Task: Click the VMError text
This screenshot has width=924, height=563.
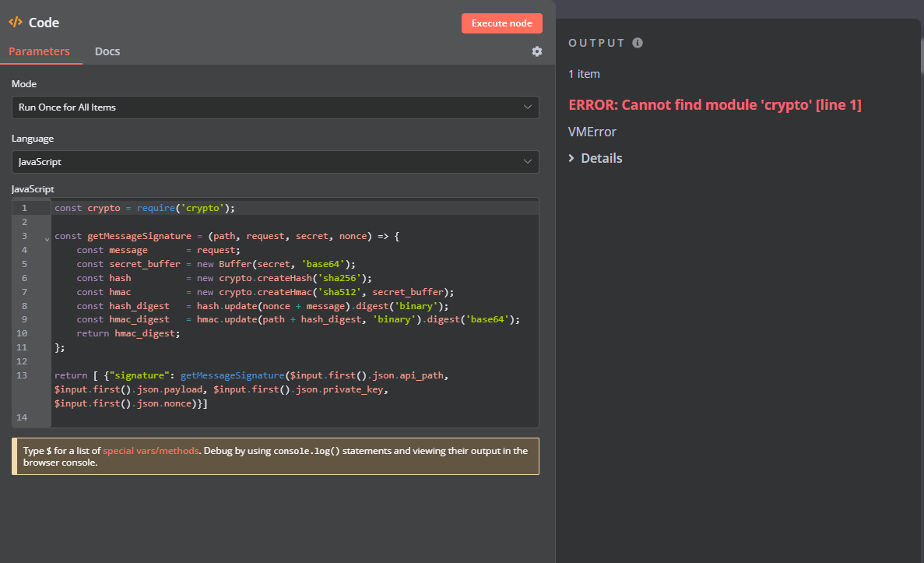Action: [592, 132]
